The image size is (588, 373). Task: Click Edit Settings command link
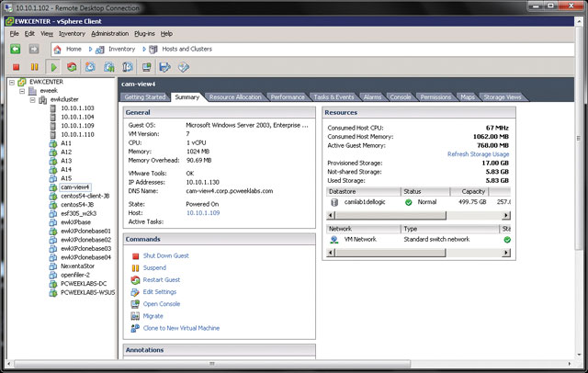[x=159, y=292]
